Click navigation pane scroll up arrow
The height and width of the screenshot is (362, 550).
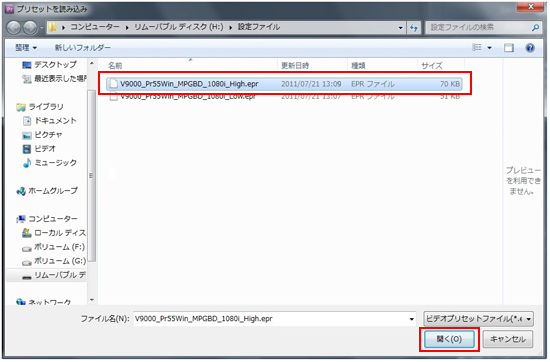[92, 64]
